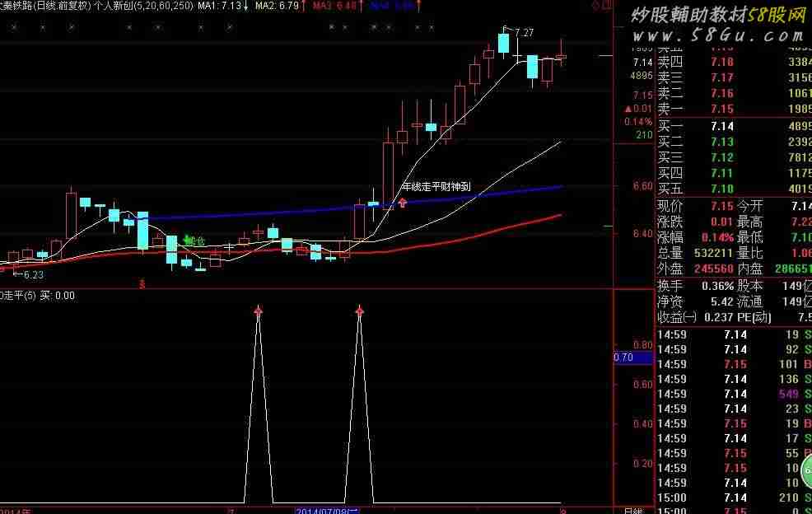Image resolution: width=812 pixels, height=514 pixels.
Task: Click the MA1: 7.13 value
Action: (x=220, y=6)
